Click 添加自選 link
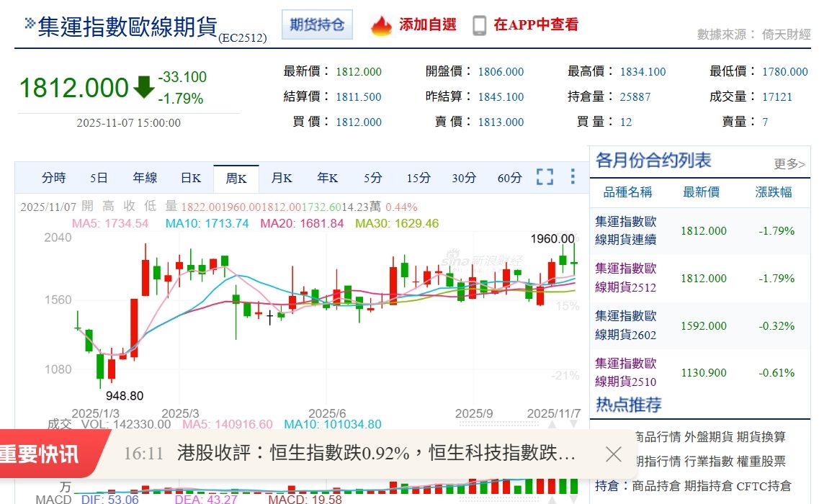Screen dimensions: 819x504 coord(428,25)
